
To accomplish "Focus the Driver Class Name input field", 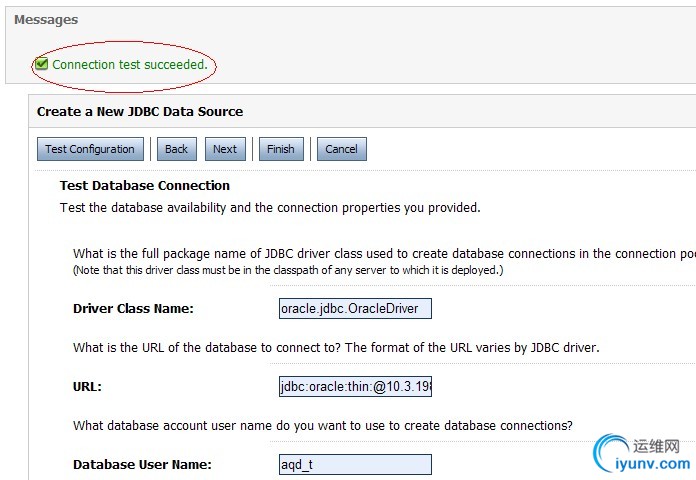I will 355,308.
